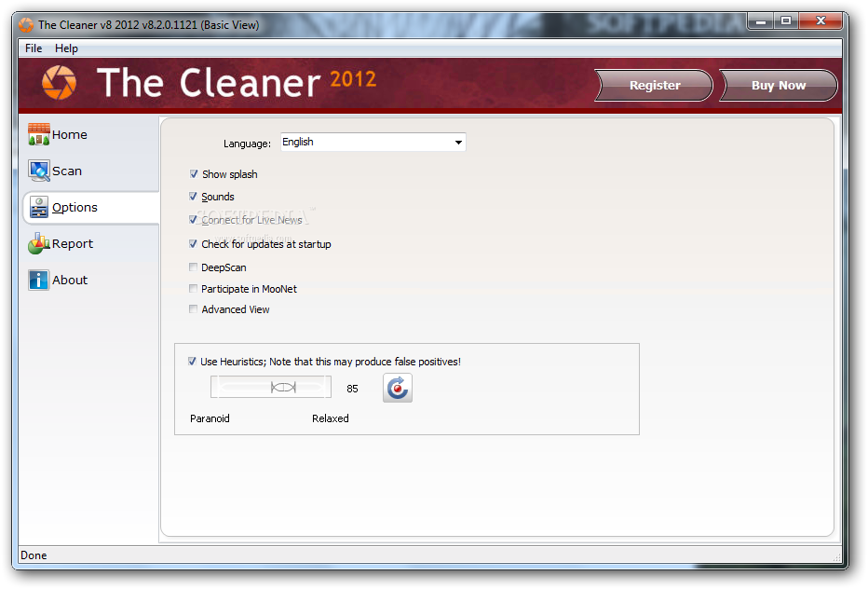Click the Done status bar text
Screen dimensions: 868x589
tap(34, 555)
